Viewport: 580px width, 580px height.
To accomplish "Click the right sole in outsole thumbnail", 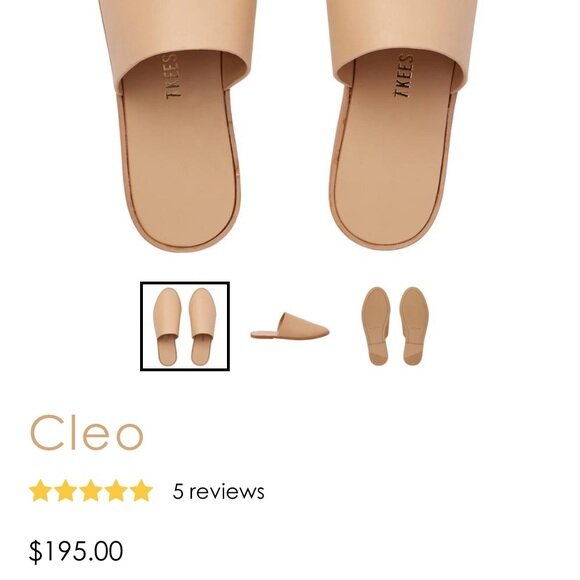I will tap(414, 326).
